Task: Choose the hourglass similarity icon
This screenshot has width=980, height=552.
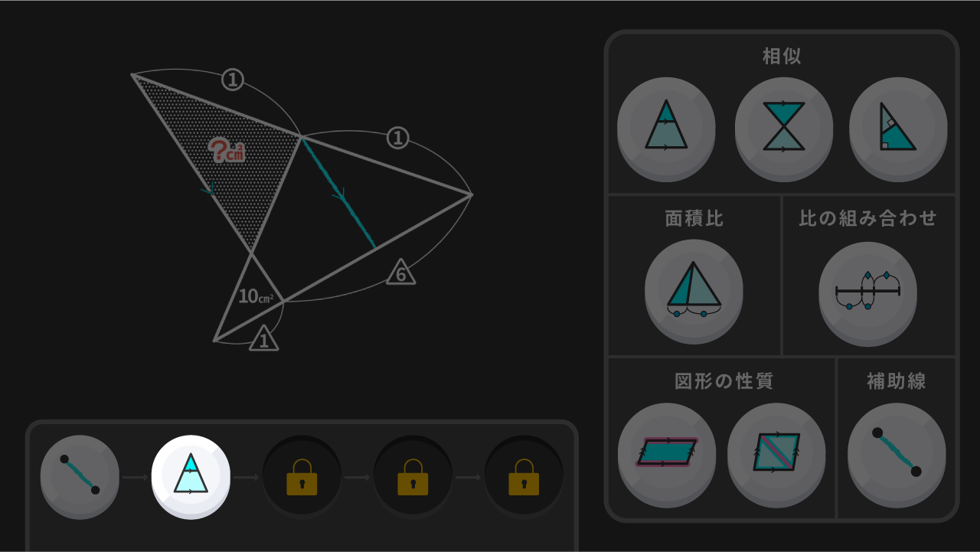Action: click(783, 127)
